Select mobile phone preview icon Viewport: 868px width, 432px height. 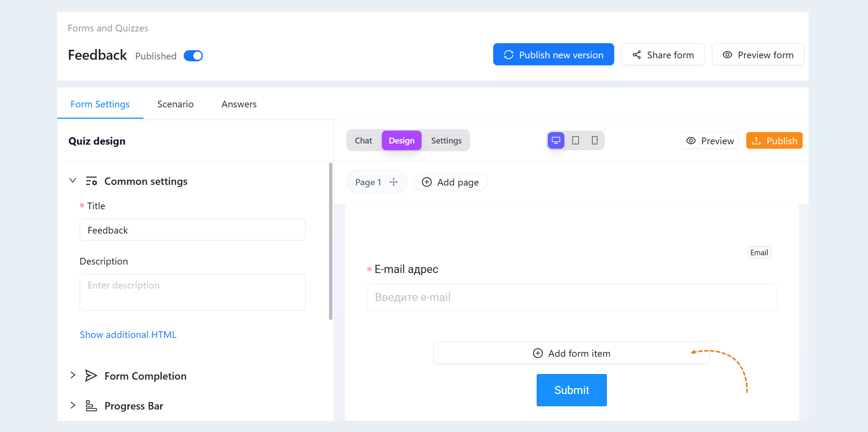click(x=595, y=141)
